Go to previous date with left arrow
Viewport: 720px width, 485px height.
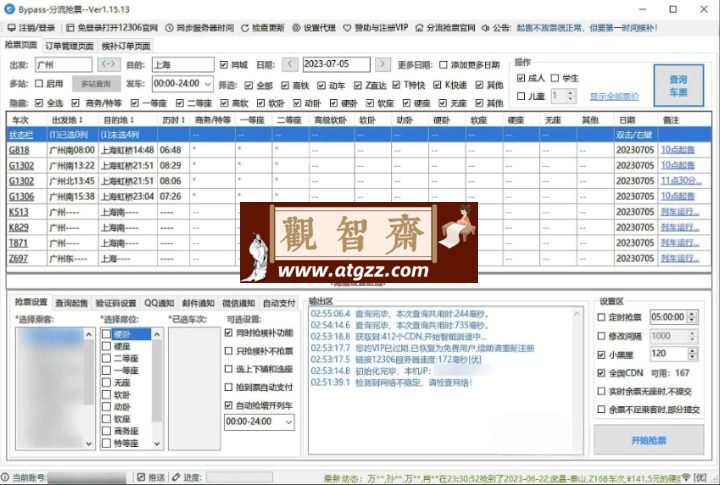coord(290,64)
